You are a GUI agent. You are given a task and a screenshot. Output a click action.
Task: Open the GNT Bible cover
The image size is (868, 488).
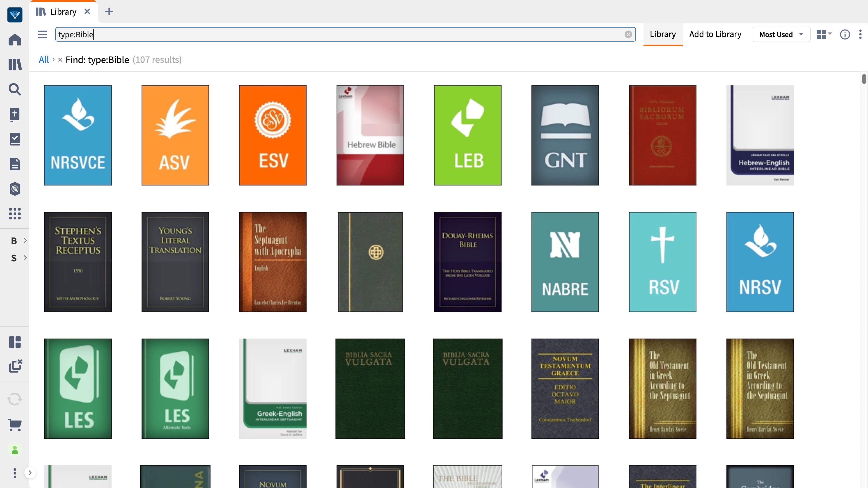pos(565,135)
